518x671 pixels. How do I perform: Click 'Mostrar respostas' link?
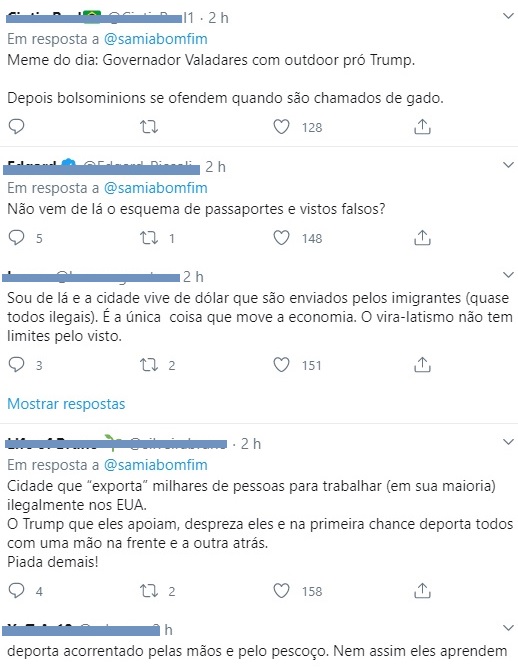coord(66,404)
